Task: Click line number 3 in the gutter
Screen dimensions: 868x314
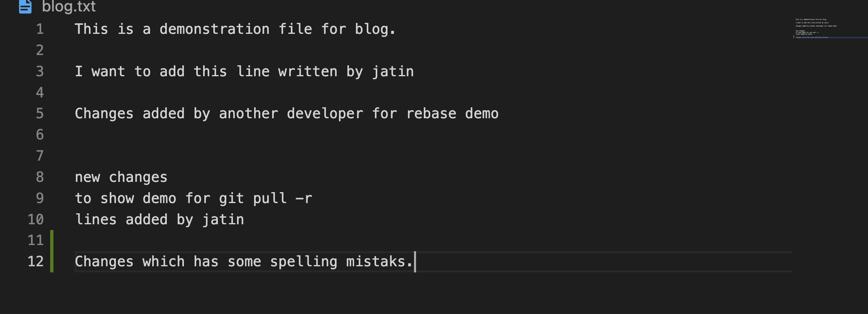Action: pyautogui.click(x=40, y=71)
